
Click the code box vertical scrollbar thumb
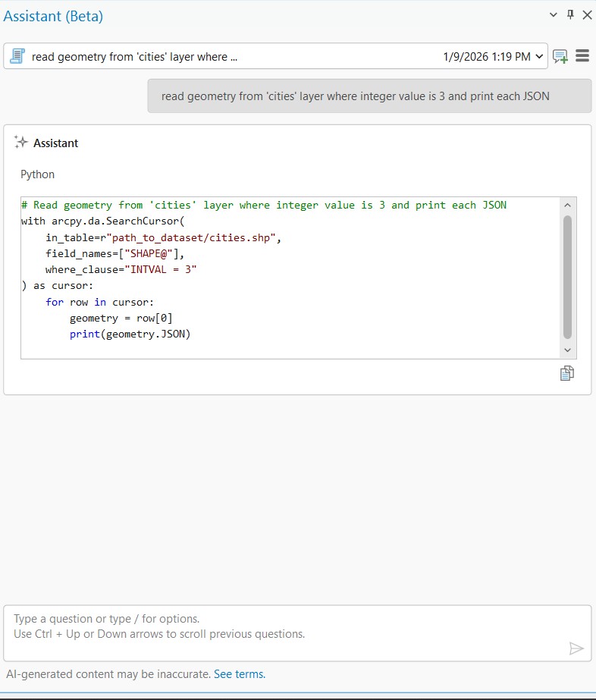point(567,277)
